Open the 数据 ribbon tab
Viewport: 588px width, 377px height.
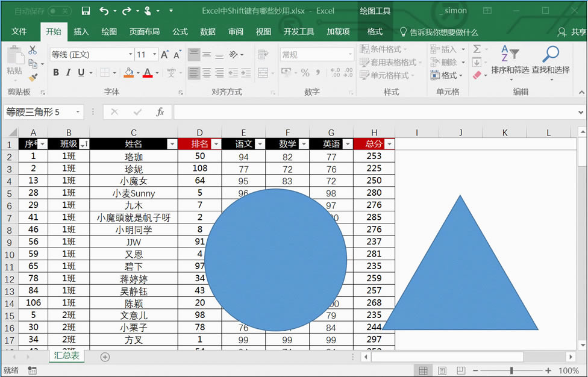coord(208,32)
